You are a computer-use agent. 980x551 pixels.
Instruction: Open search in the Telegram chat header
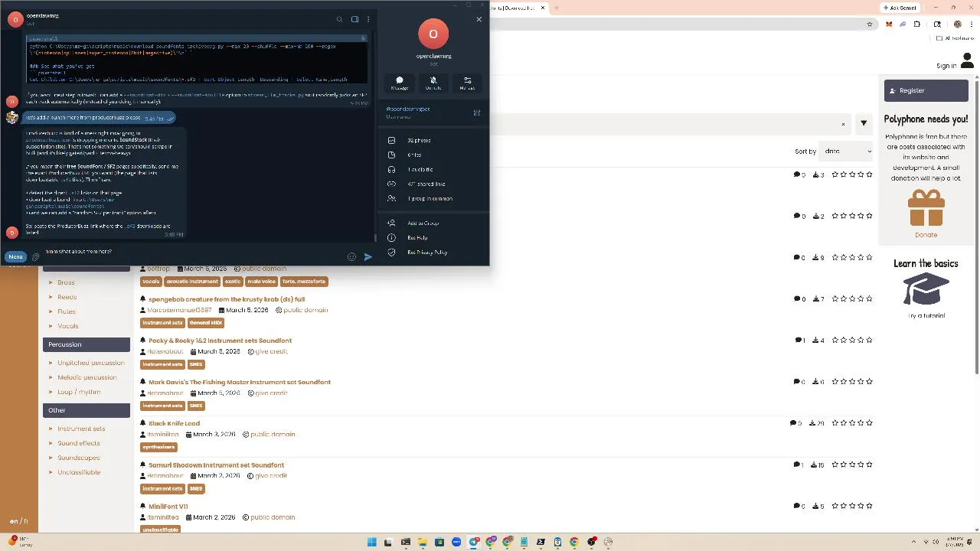340,19
